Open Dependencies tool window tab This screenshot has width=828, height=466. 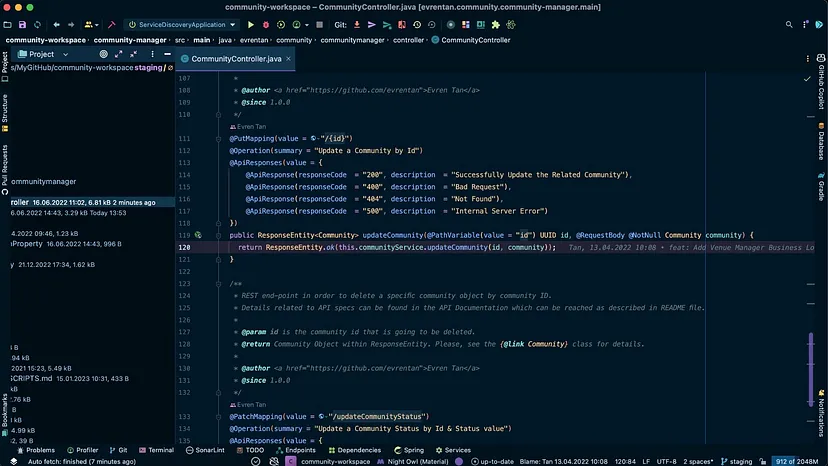click(354, 450)
